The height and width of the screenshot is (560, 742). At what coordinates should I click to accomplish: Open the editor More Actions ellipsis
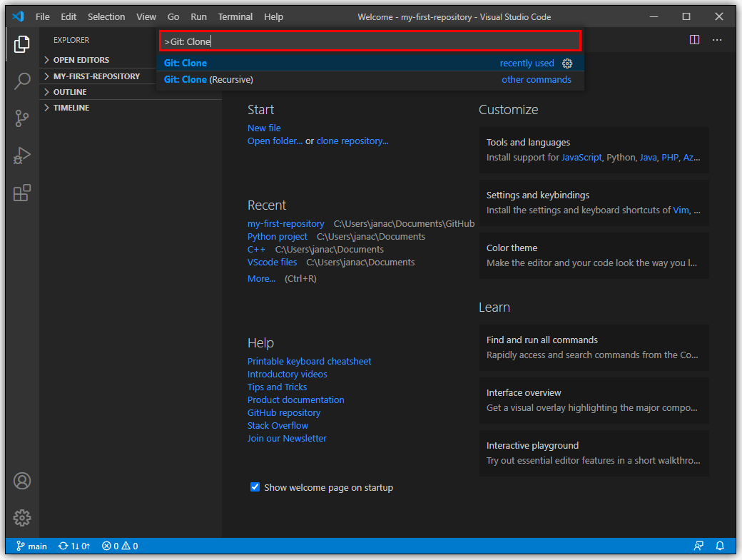(717, 40)
